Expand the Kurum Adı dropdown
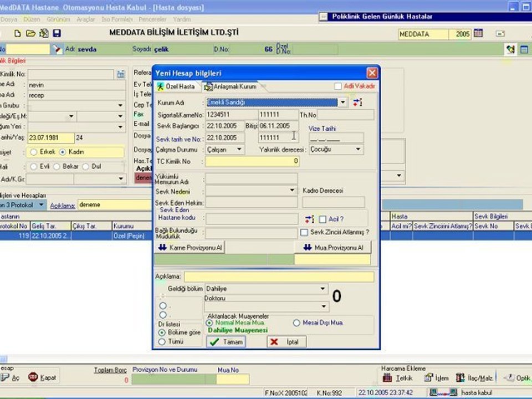The image size is (532, 399). coord(343,102)
